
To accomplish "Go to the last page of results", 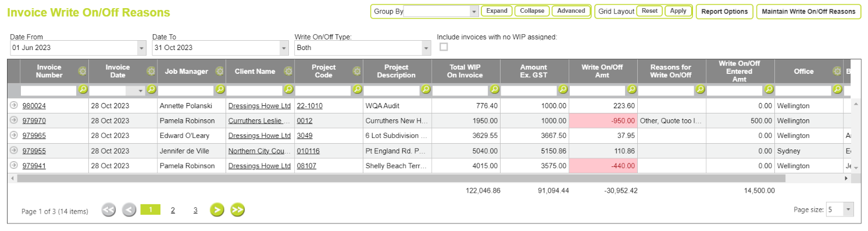I will coord(237,210).
